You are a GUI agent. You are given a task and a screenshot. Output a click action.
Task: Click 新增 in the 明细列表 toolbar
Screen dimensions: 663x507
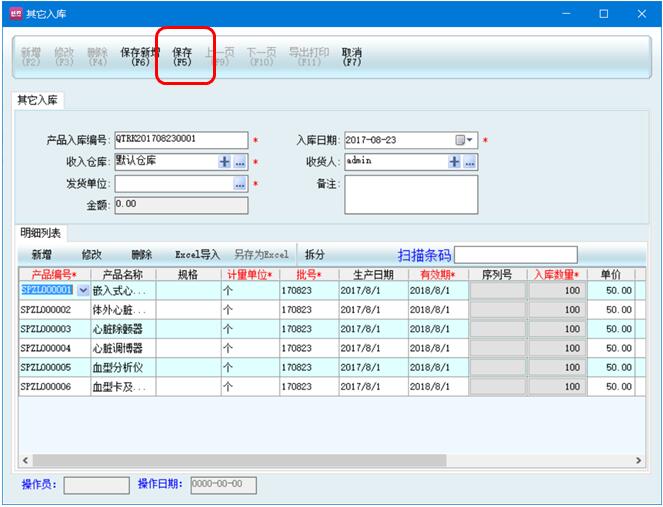point(42,255)
